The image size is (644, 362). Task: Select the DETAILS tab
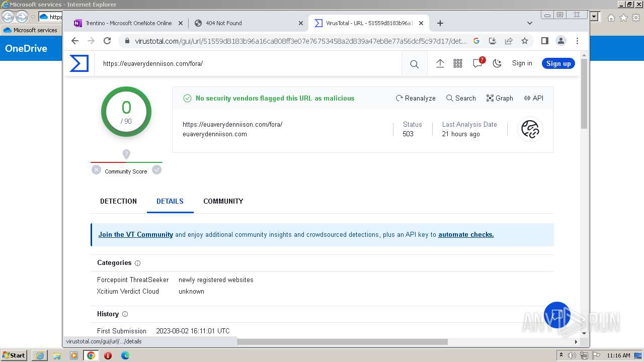[170, 201]
